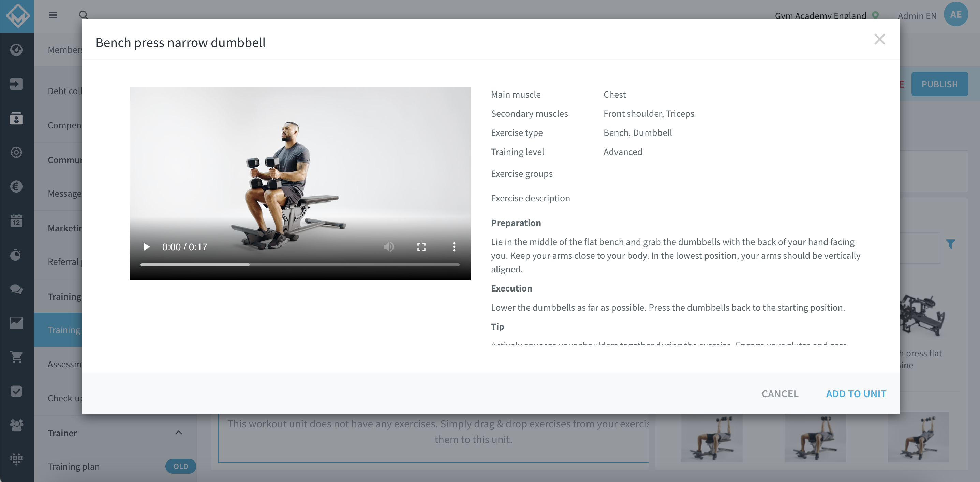Open the search with the magnifier icon
This screenshot has width=980, height=482.
pos(83,15)
